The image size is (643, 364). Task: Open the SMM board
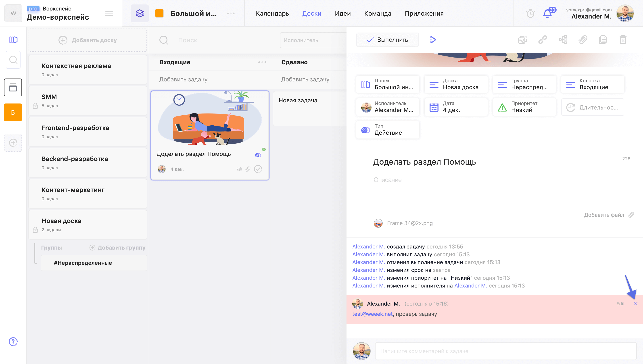[x=88, y=101]
